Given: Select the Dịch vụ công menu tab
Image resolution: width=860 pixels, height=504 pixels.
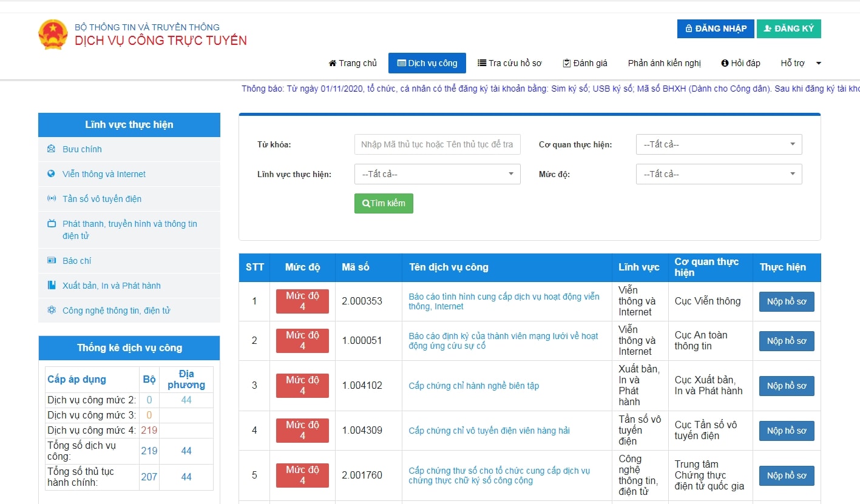Looking at the screenshot, I should point(427,63).
